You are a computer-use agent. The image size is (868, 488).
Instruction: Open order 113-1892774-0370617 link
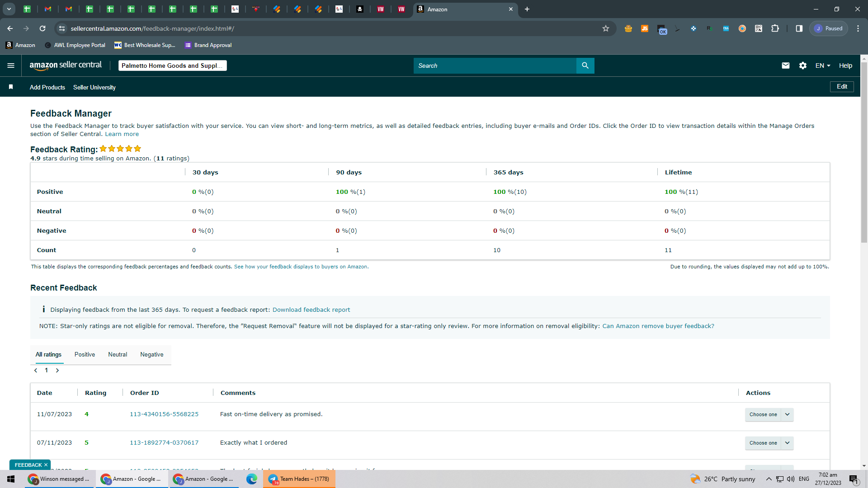point(164,442)
